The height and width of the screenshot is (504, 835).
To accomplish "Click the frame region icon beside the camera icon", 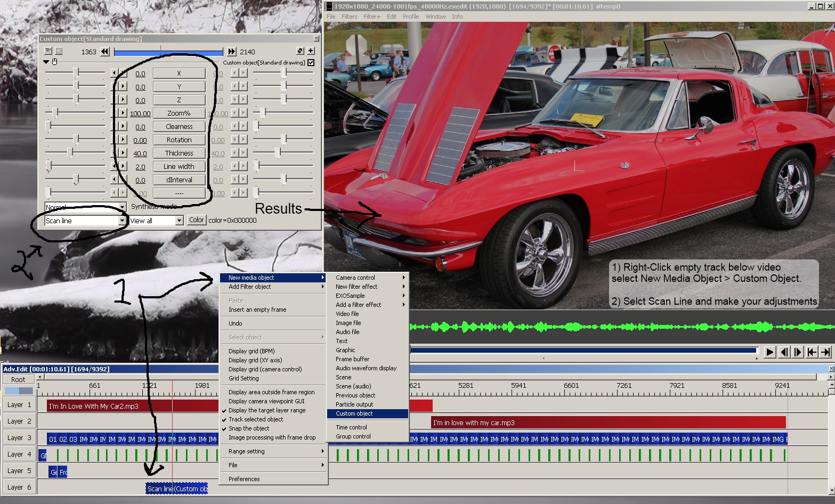I will (59, 51).
